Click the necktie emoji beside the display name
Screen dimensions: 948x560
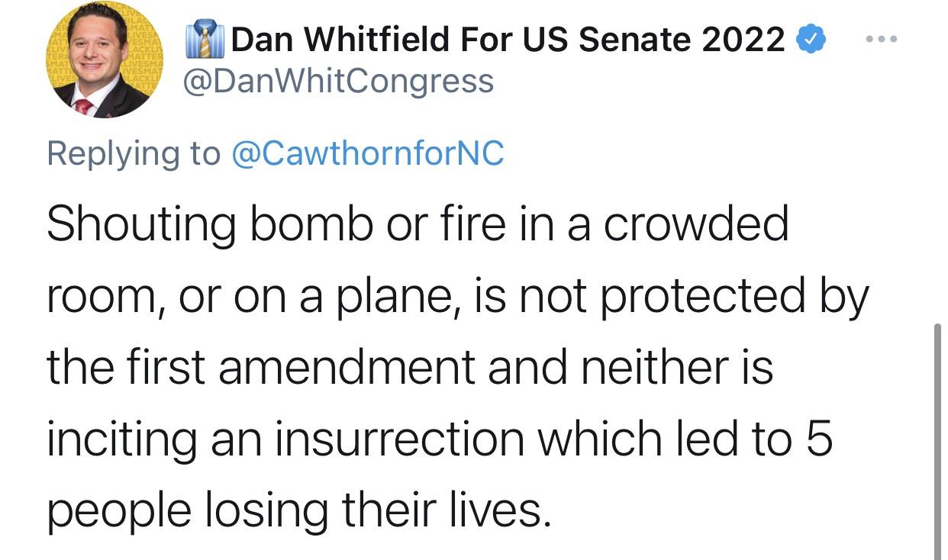(x=204, y=40)
